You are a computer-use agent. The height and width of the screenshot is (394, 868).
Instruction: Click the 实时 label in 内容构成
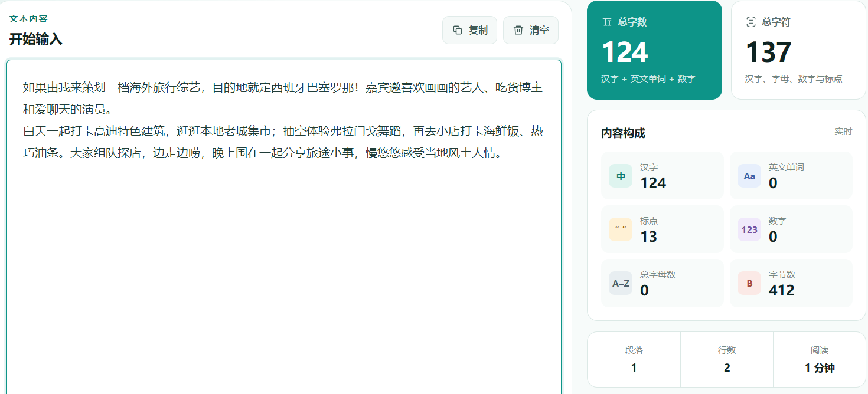843,132
